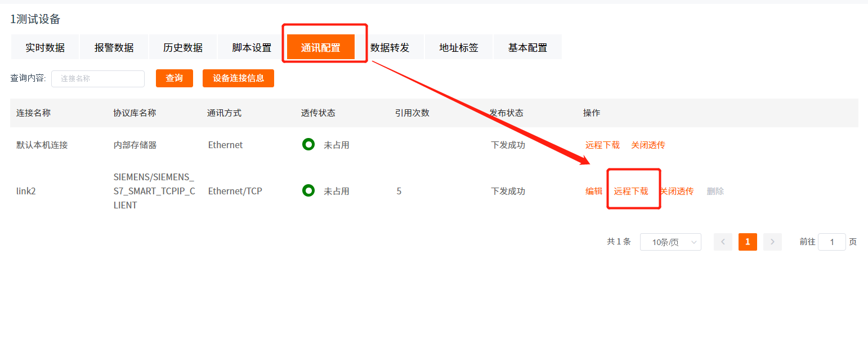
Task: Click the 设备连接信息 button
Action: (x=238, y=78)
